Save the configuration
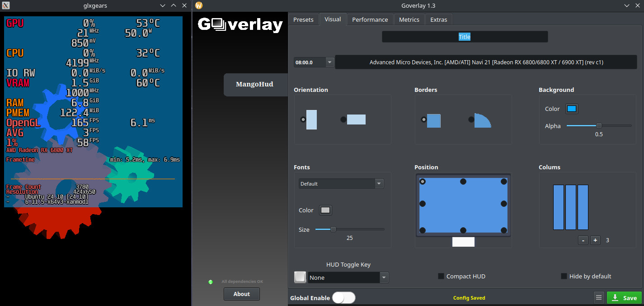 click(624, 298)
